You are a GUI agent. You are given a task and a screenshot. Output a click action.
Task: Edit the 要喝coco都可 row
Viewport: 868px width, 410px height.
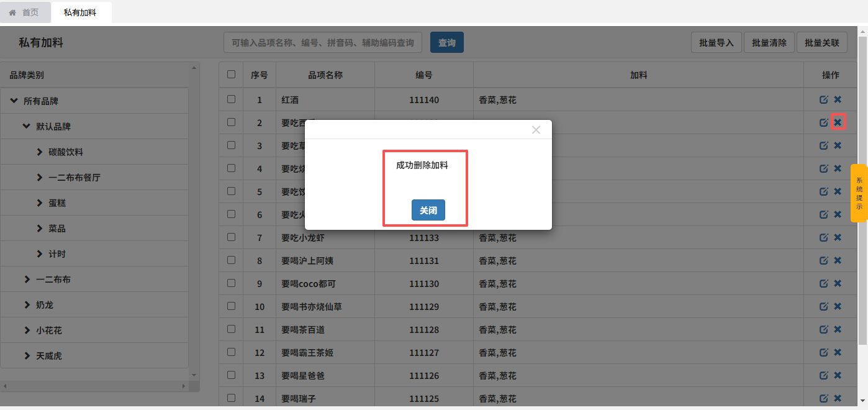[824, 283]
